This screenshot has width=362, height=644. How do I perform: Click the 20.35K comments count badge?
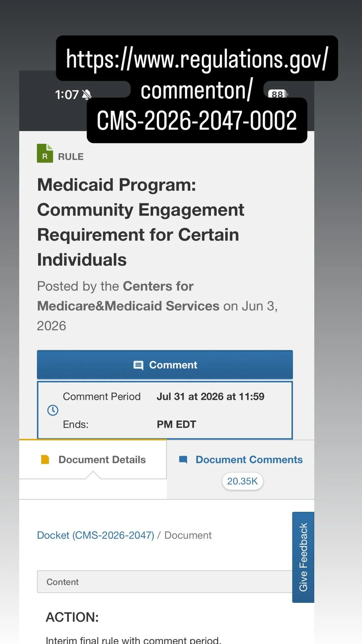[243, 481]
